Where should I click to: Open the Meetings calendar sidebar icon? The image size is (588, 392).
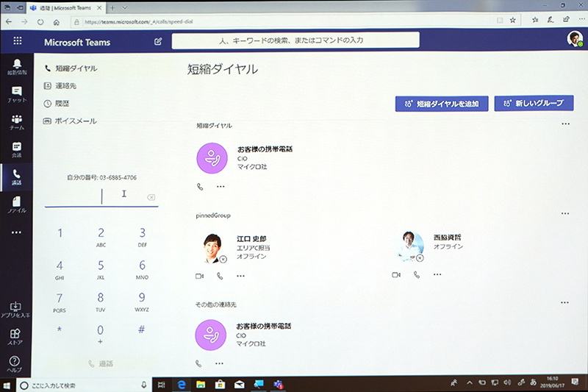17,150
